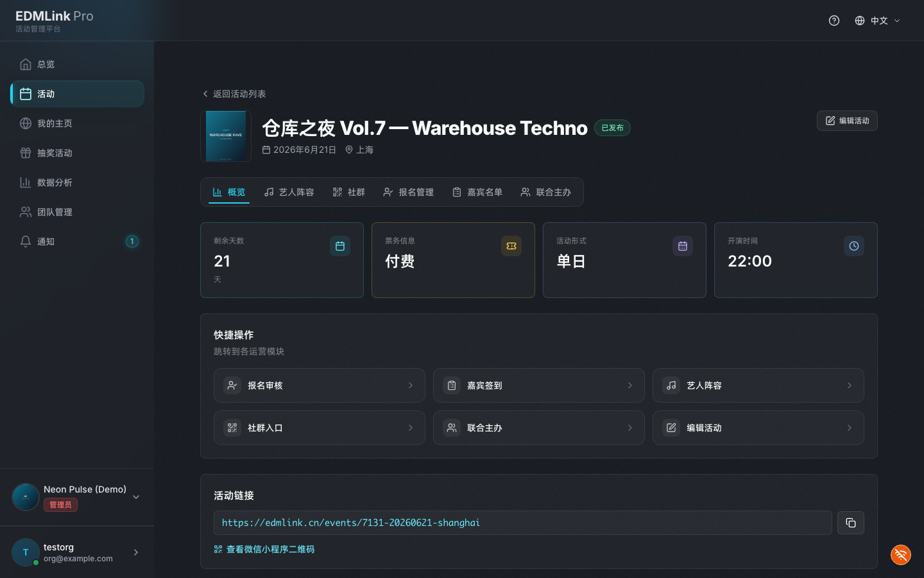The height and width of the screenshot is (578, 924).
Task: Click the orange offline wifi icon
Action: coord(901,555)
